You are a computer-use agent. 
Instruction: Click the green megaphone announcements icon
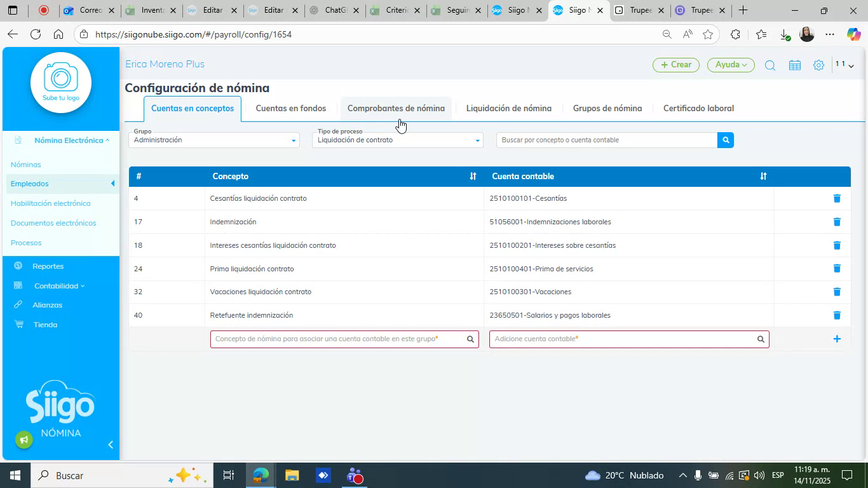24,440
